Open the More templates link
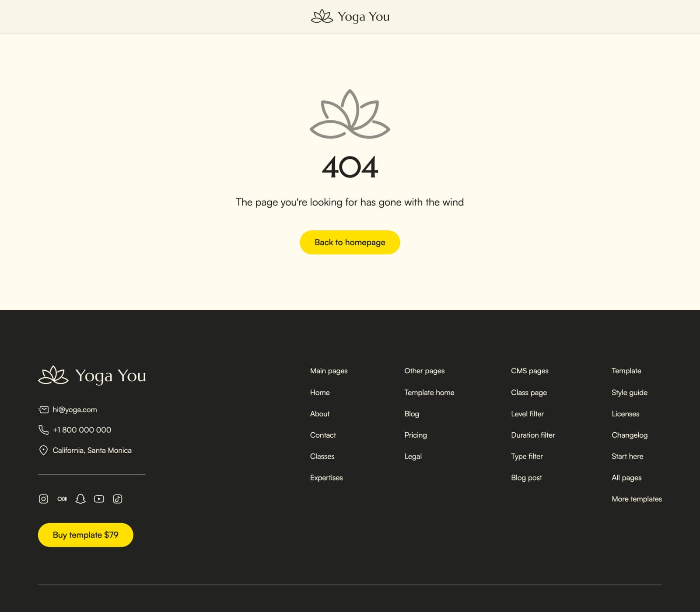700x612 pixels. click(x=637, y=499)
